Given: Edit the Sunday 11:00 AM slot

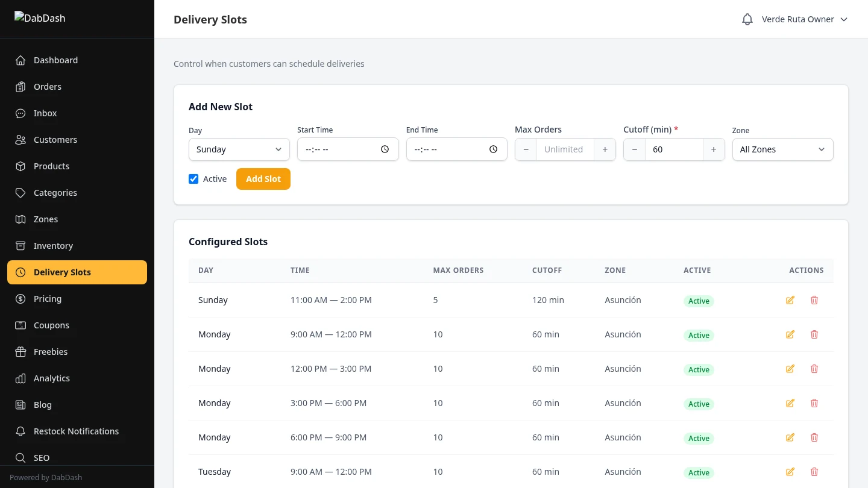Looking at the screenshot, I should coord(790,299).
